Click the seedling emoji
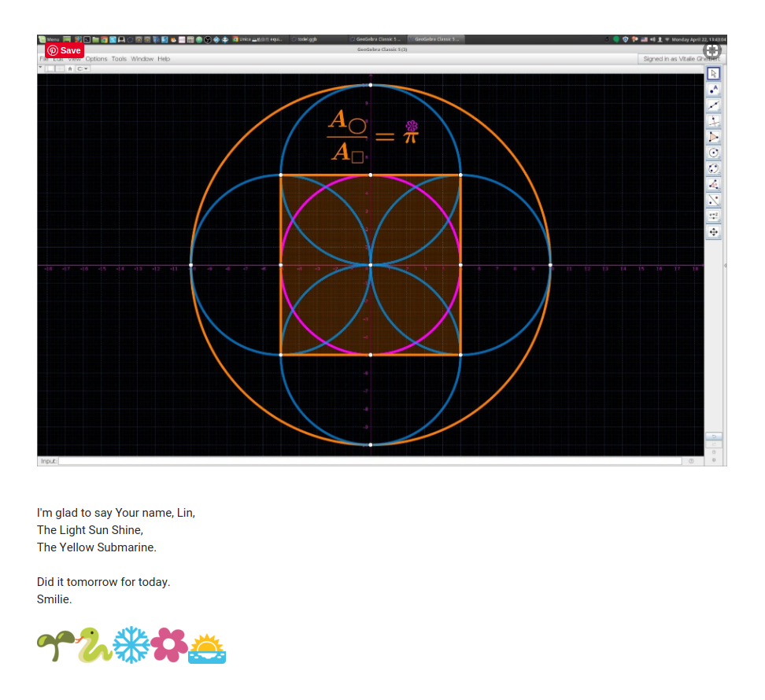This screenshot has width=765, height=700. [56, 646]
